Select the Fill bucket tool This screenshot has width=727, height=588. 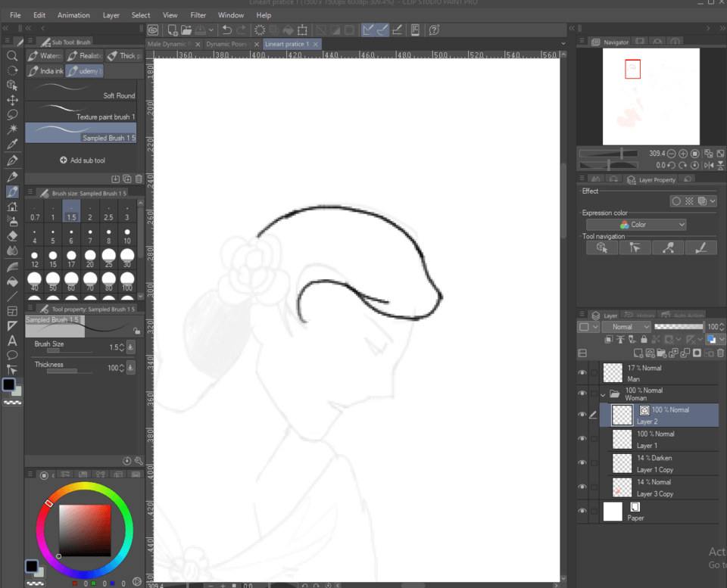pos(12,282)
